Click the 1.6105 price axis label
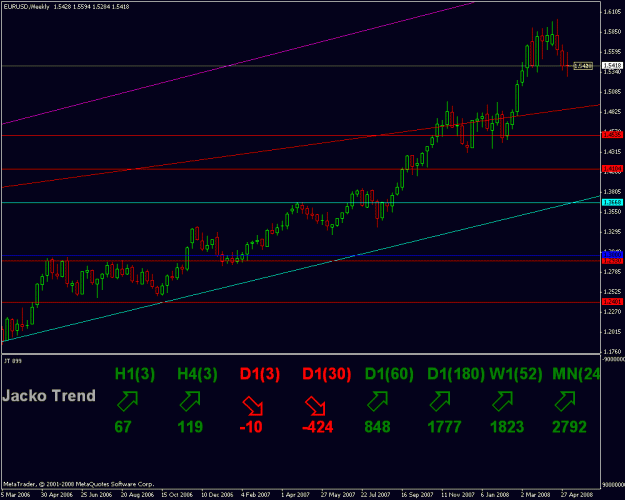625x500 pixels. 613,12
